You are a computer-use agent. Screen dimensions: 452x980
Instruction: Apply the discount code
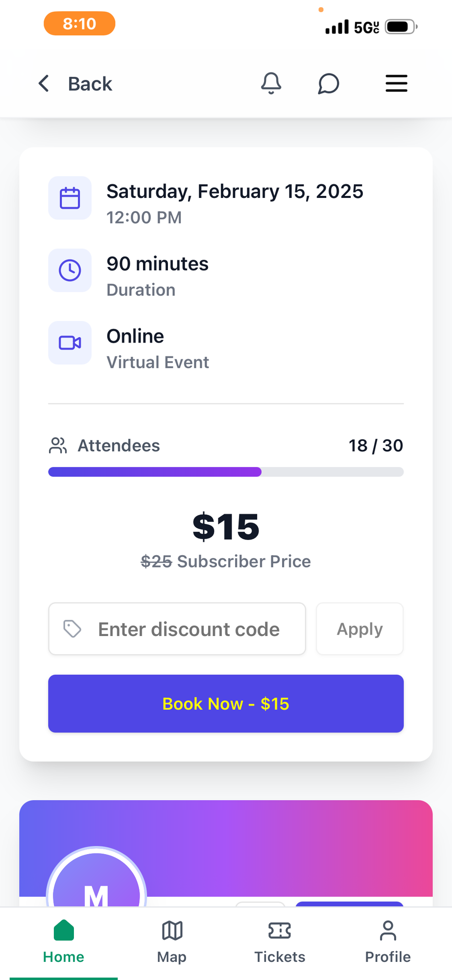[359, 629]
